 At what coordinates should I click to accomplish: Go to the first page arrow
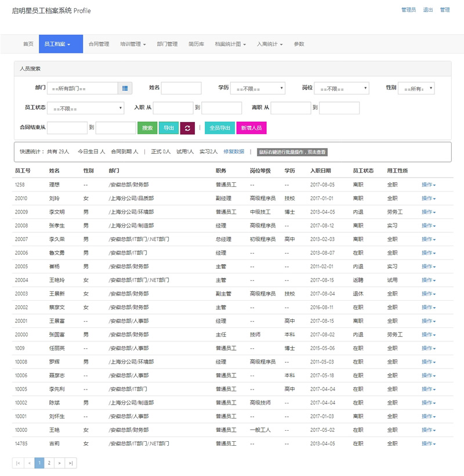(x=18, y=463)
